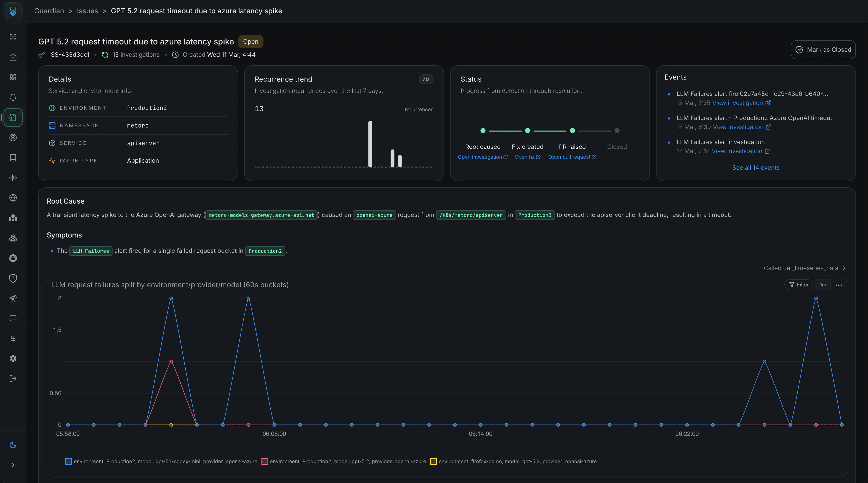Open the chart options ellipsis menu
The height and width of the screenshot is (483, 868).
tap(839, 285)
